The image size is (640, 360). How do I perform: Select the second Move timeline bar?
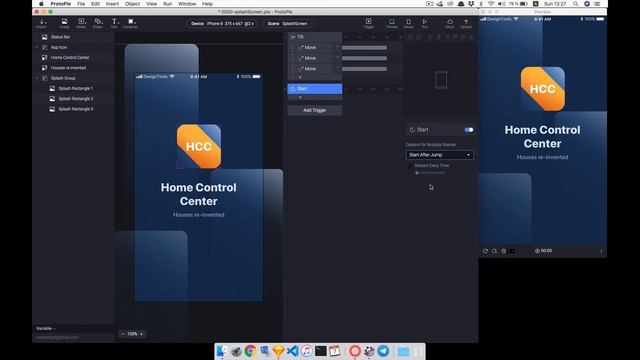pos(364,58)
